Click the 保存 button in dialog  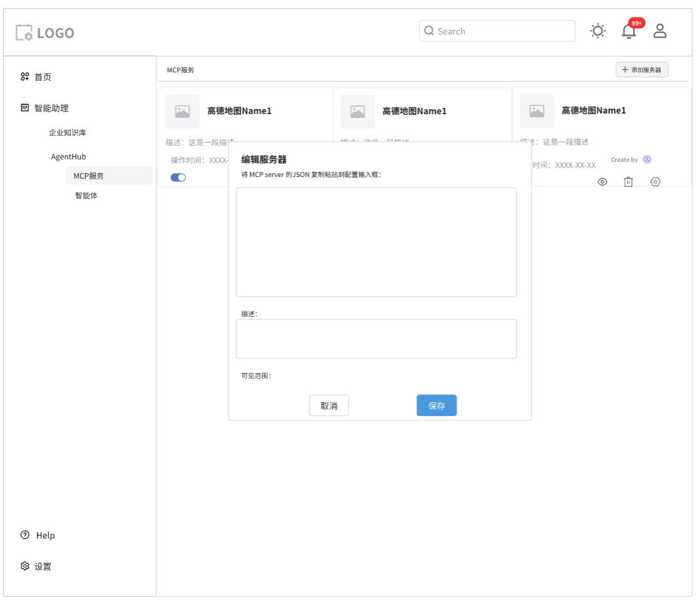(x=437, y=405)
